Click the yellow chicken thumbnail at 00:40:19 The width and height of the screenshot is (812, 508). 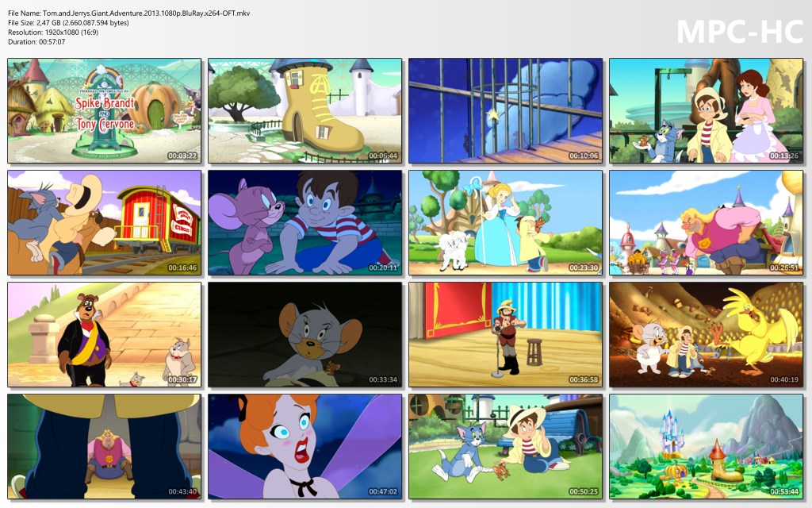pyautogui.click(x=706, y=335)
